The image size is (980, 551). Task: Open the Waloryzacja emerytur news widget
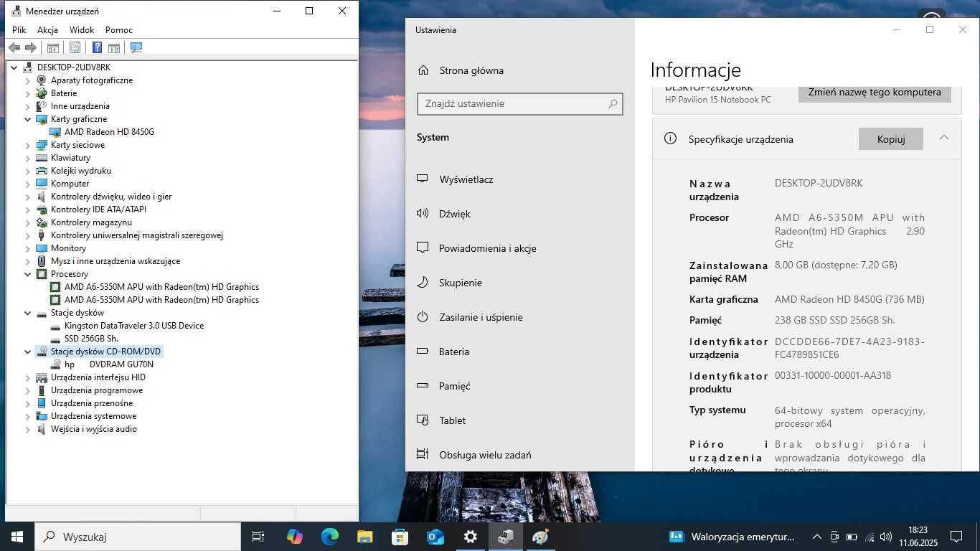point(732,537)
